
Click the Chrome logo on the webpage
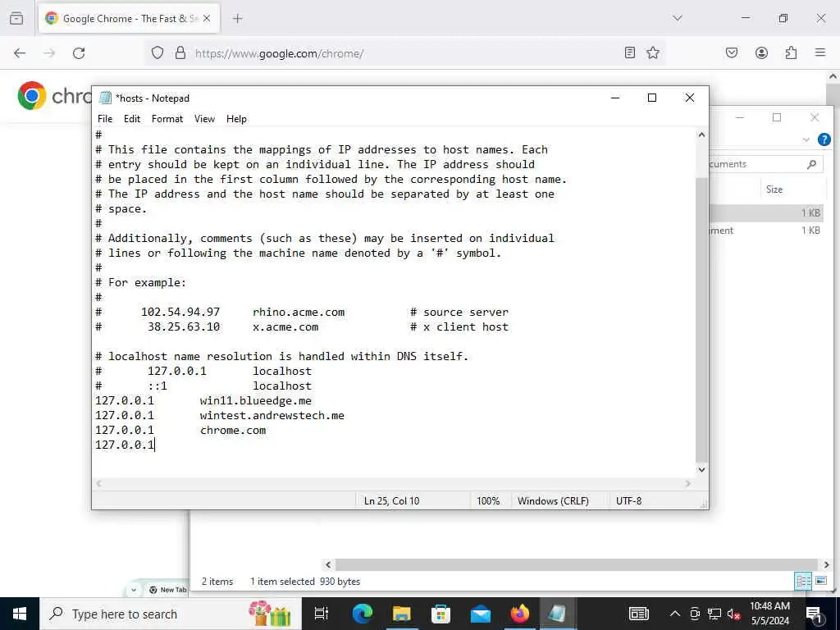click(x=32, y=96)
